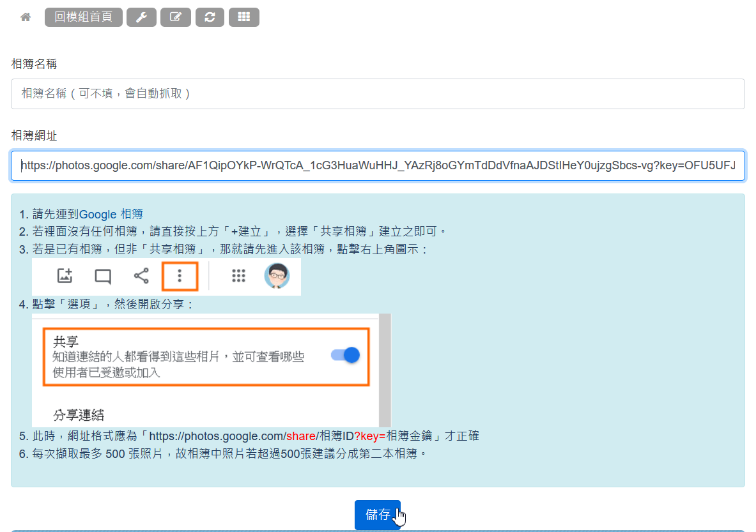Click the home icon in top toolbar

click(26, 17)
